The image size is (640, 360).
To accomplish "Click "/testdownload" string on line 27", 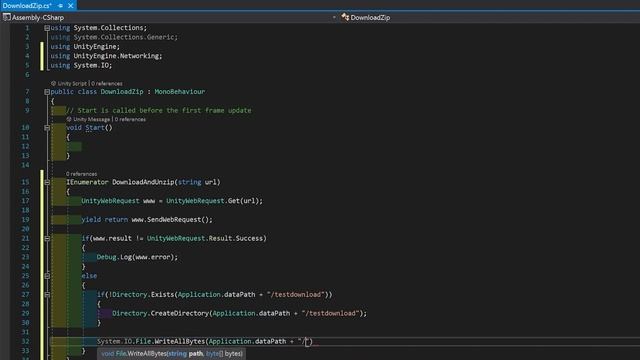I will pos(296,295).
